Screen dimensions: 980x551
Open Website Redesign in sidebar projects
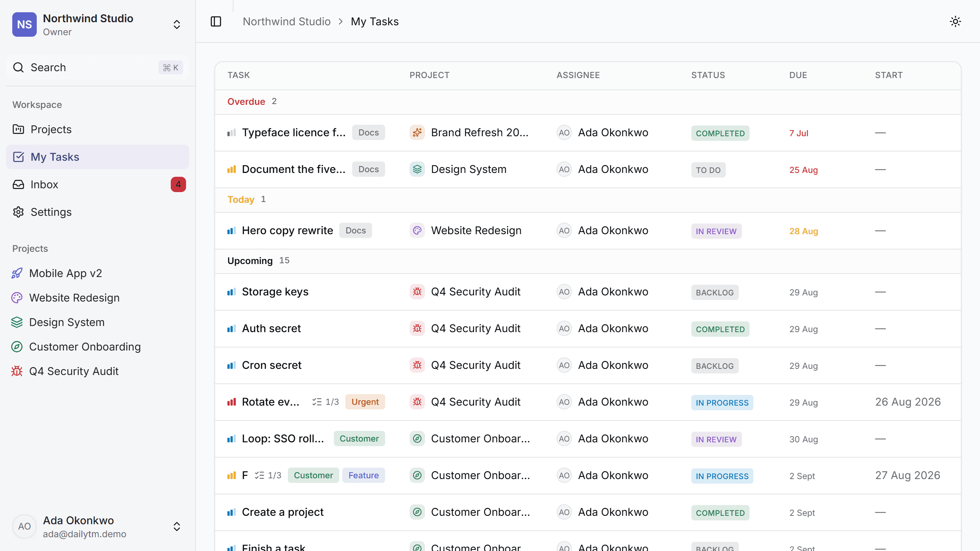(x=98, y=298)
